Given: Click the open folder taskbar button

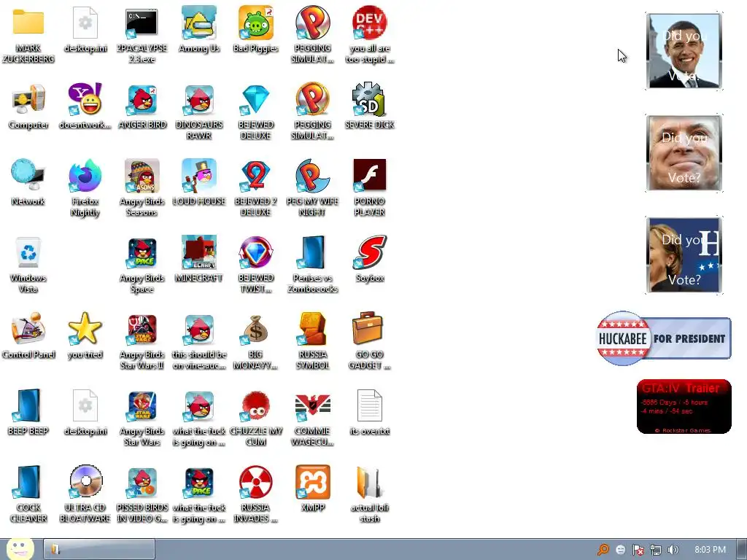Looking at the screenshot, I should click(99, 549).
